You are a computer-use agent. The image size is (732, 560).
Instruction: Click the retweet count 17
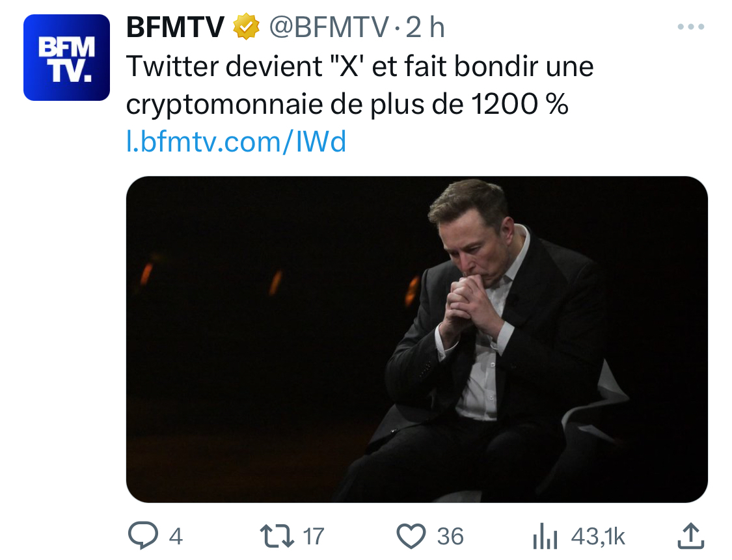(313, 537)
